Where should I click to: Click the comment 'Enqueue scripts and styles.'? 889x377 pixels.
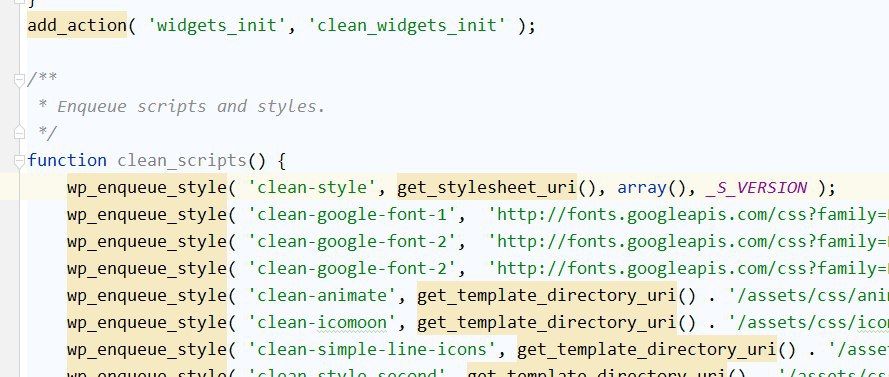(192, 107)
